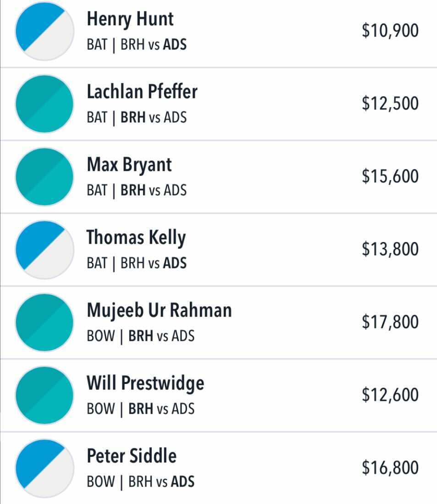Open Lachlan Pfeffer player name

[142, 92]
